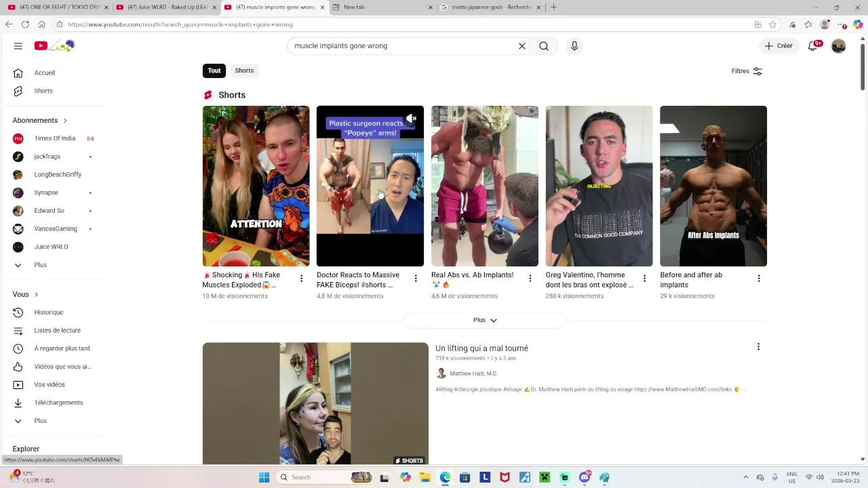The image size is (868, 488).
Task: Open Shorts in the sidebar
Action: (43, 91)
